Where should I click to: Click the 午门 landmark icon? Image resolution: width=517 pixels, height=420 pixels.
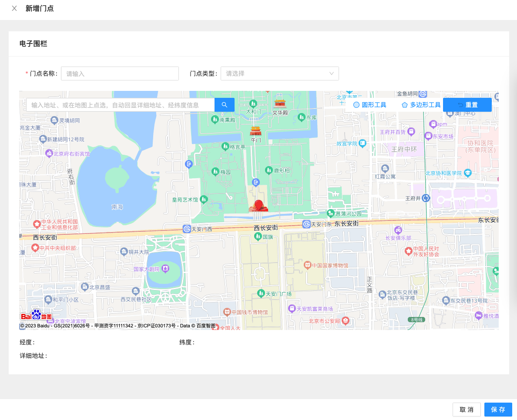point(255,131)
